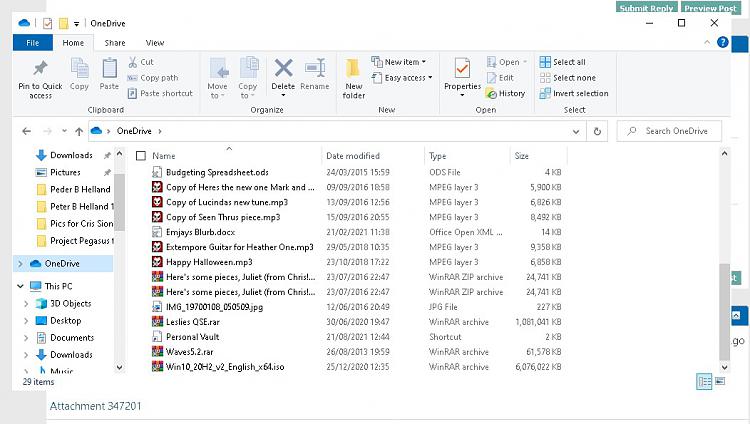The height and width of the screenshot is (424, 750).
Task: Open the Move to command
Action: 218,78
